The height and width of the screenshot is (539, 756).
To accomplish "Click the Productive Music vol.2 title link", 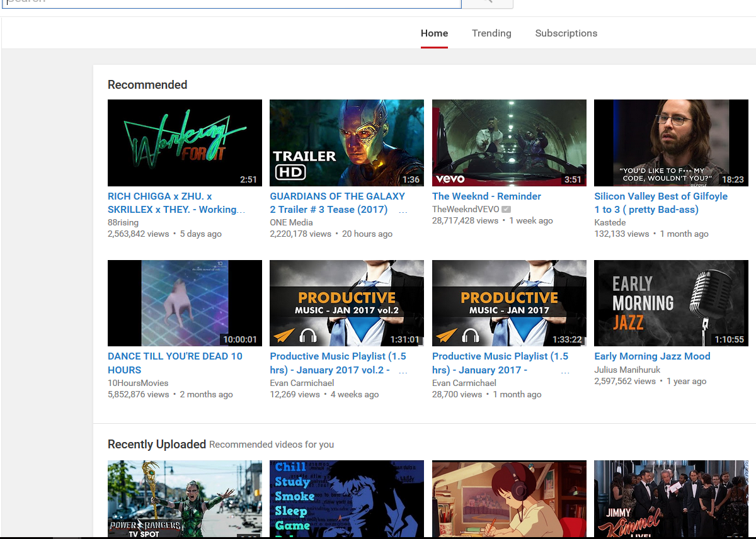I will [x=338, y=363].
